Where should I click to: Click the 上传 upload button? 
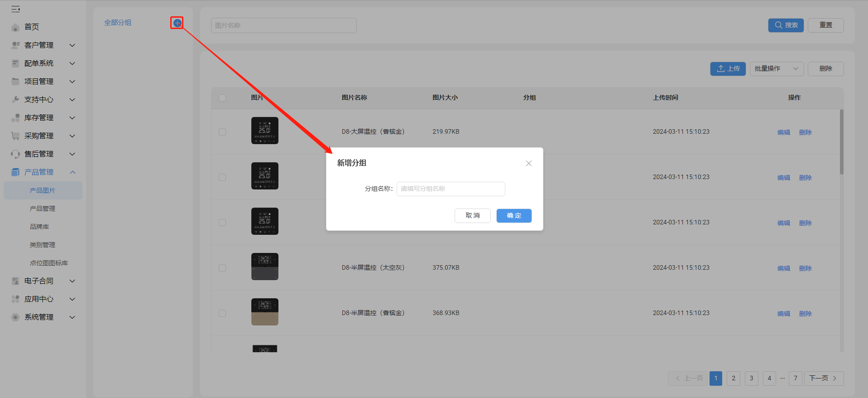pyautogui.click(x=728, y=69)
